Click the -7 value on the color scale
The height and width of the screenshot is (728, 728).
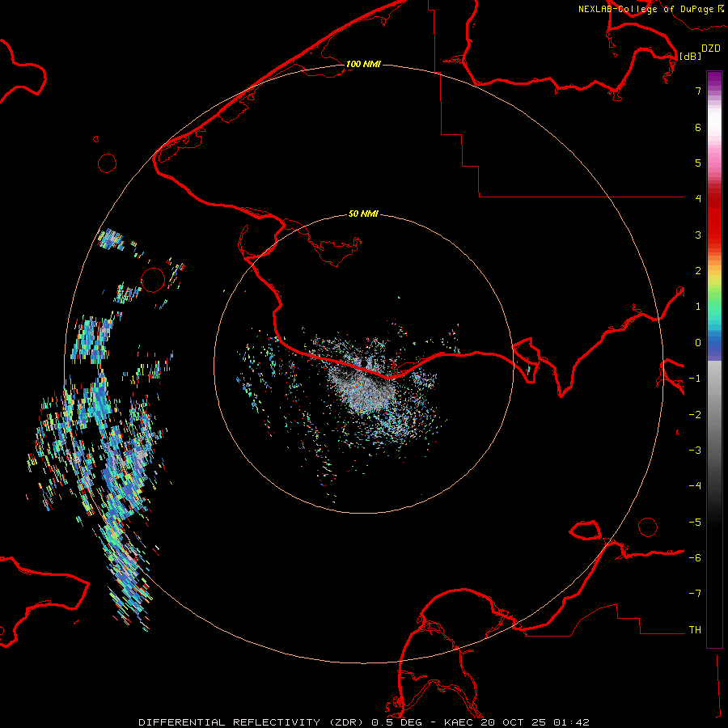click(x=695, y=594)
